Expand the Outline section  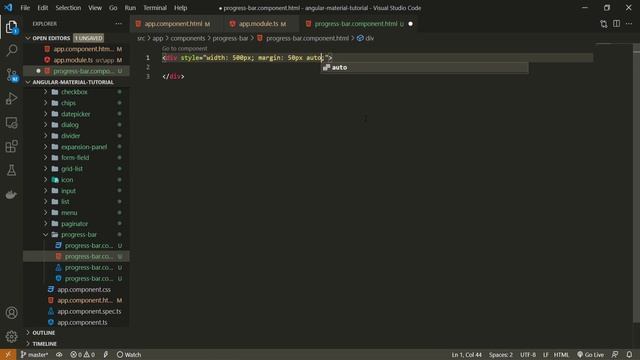tap(28, 333)
